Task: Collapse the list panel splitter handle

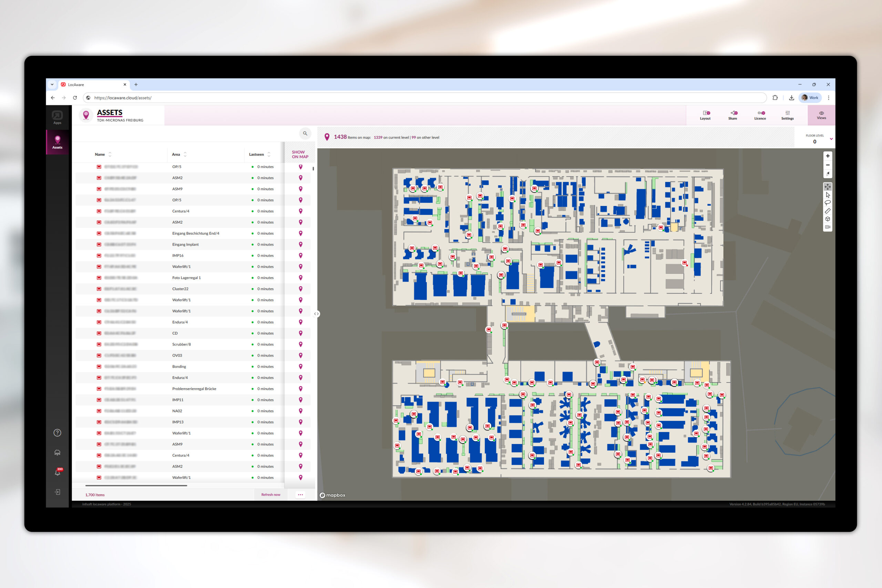Action: pyautogui.click(x=317, y=314)
